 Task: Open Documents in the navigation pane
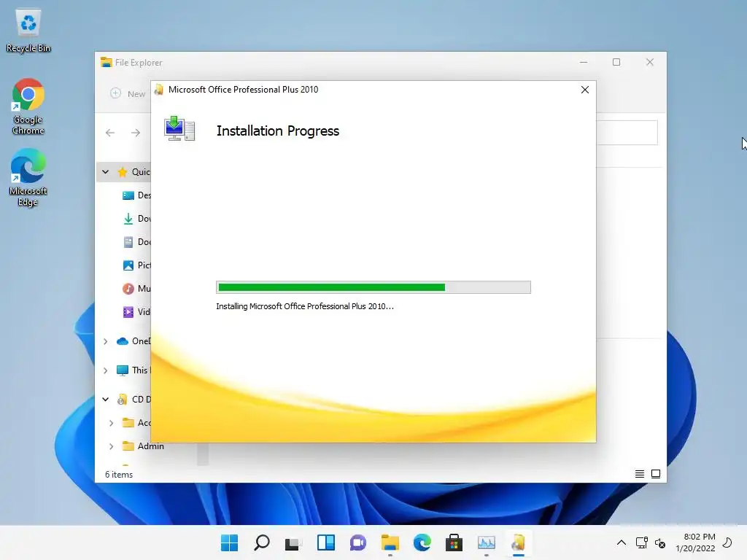coord(136,242)
